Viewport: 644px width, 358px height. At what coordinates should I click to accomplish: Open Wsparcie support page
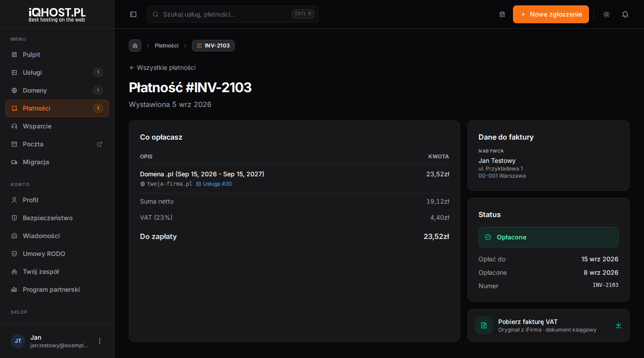pyautogui.click(x=57, y=126)
